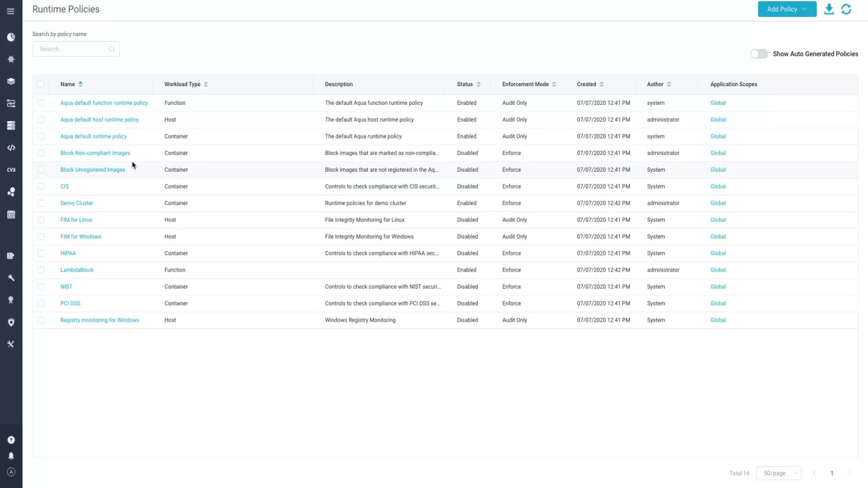Select checkbox for Aqua default function runtime policy
The height and width of the screenshot is (488, 868).
pos(41,103)
